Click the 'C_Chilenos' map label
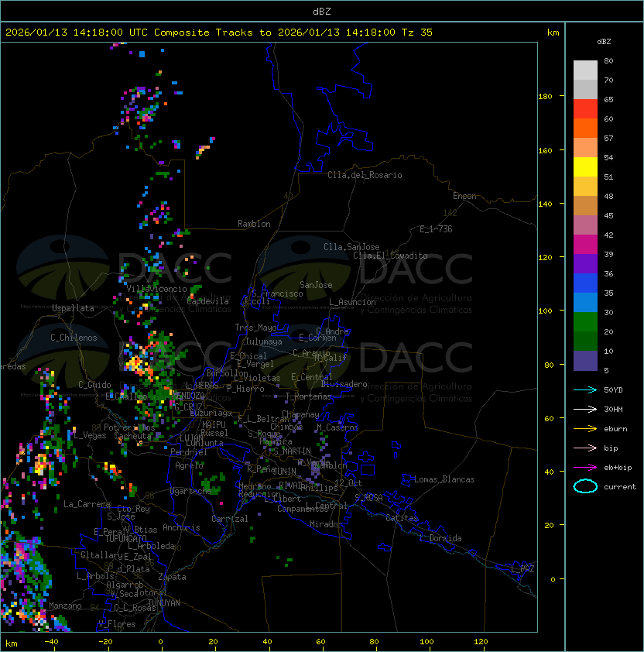This screenshot has height=652, width=644. (74, 338)
